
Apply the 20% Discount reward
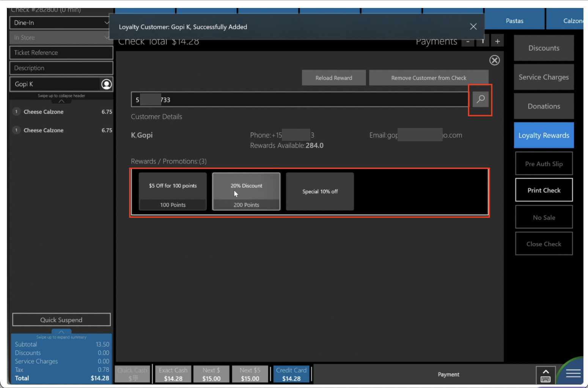pyautogui.click(x=246, y=191)
